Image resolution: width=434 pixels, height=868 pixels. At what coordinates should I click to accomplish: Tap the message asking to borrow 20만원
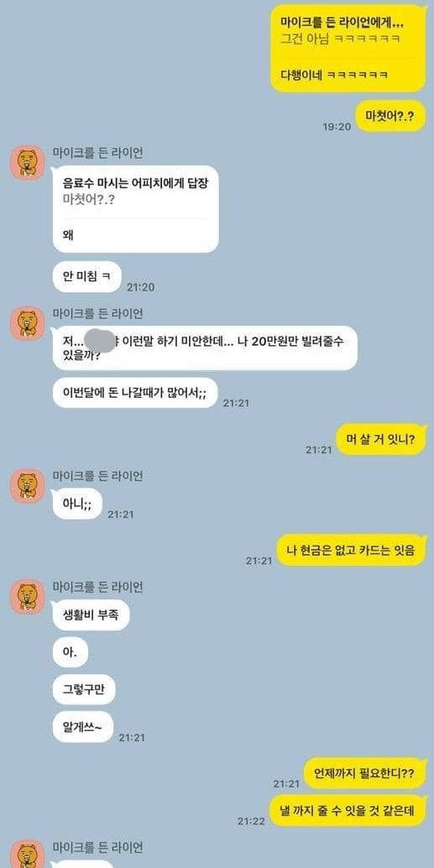coord(205,348)
